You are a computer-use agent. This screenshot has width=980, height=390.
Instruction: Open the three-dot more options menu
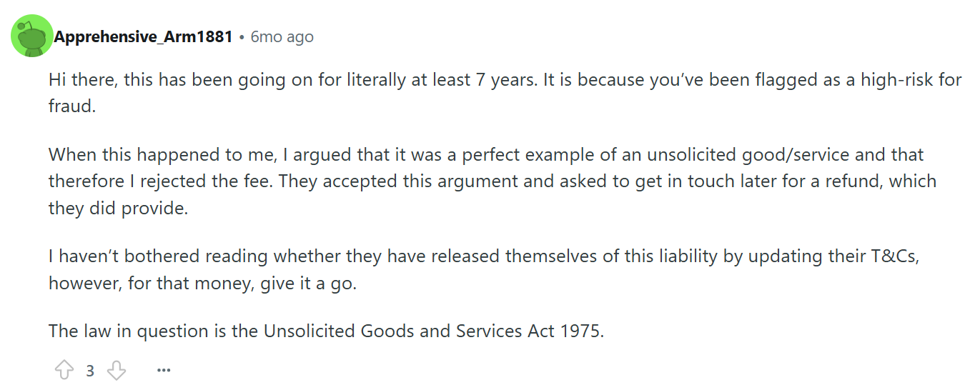[164, 370]
